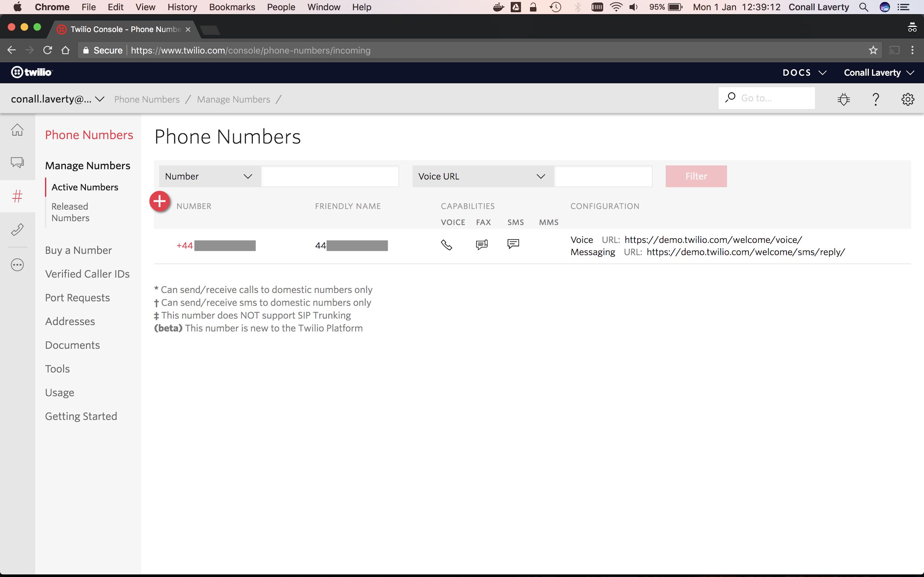Open the Window menu
924x577 pixels.
click(324, 7)
